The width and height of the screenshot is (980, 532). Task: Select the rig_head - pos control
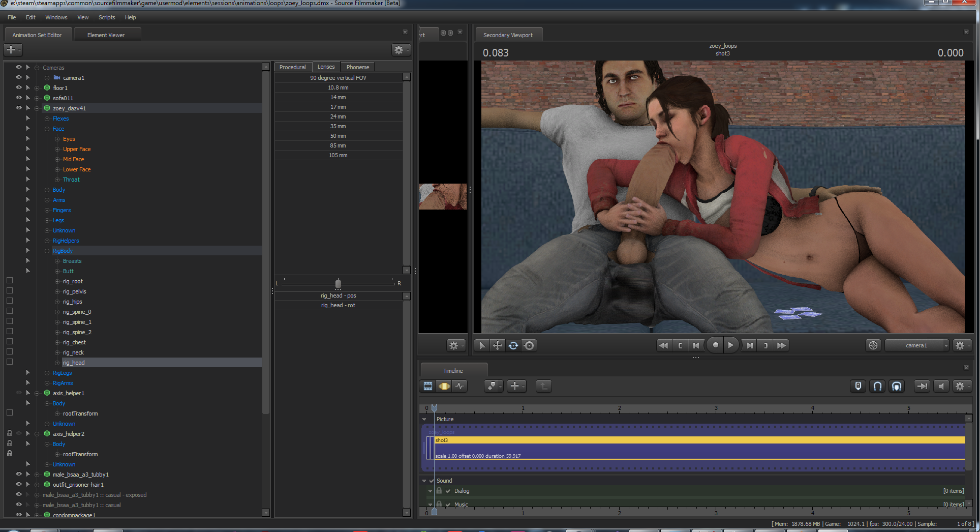click(339, 295)
